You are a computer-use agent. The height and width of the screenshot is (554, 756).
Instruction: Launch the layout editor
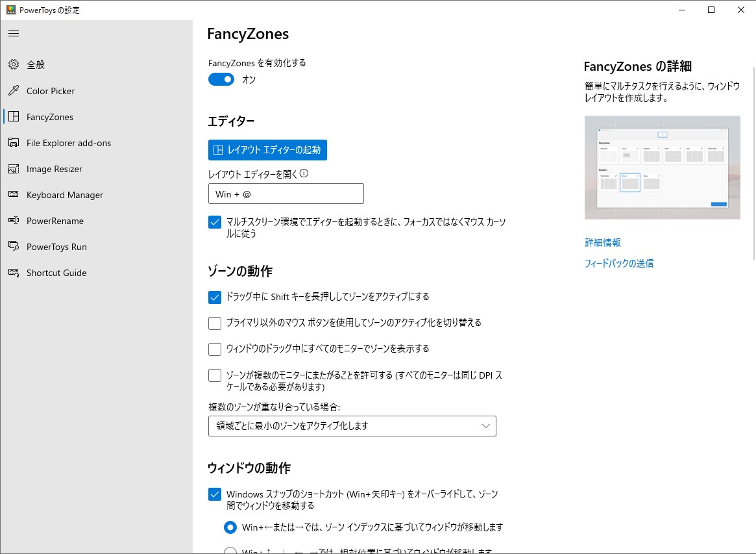pos(267,150)
